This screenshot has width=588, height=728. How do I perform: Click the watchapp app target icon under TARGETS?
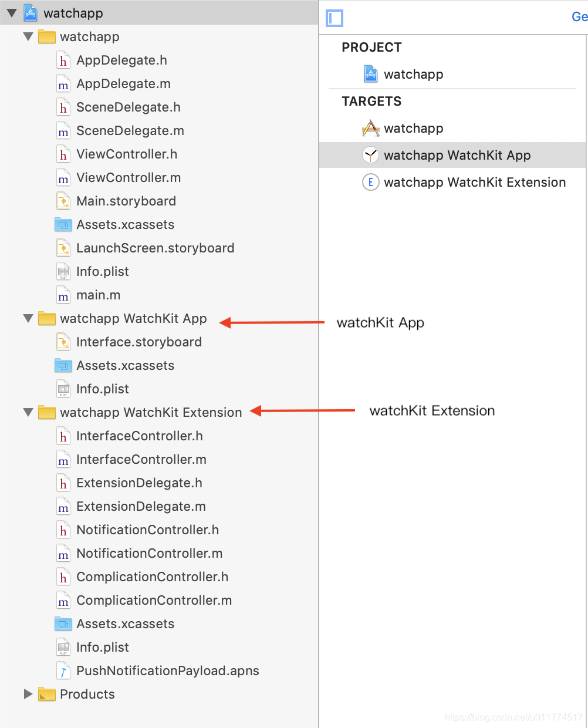point(370,128)
